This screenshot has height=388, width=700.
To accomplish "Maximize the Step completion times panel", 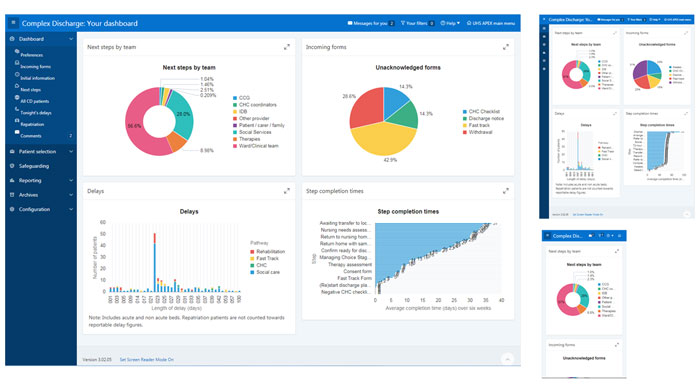I will click(x=505, y=191).
